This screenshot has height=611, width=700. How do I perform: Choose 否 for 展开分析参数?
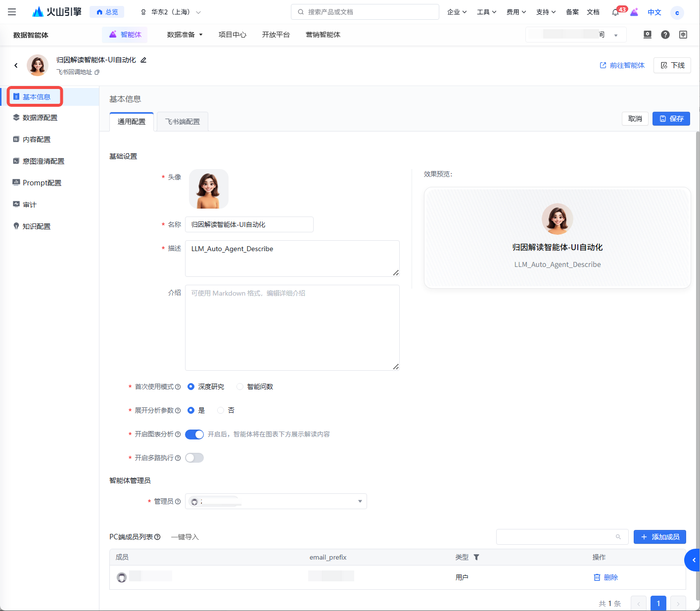221,410
